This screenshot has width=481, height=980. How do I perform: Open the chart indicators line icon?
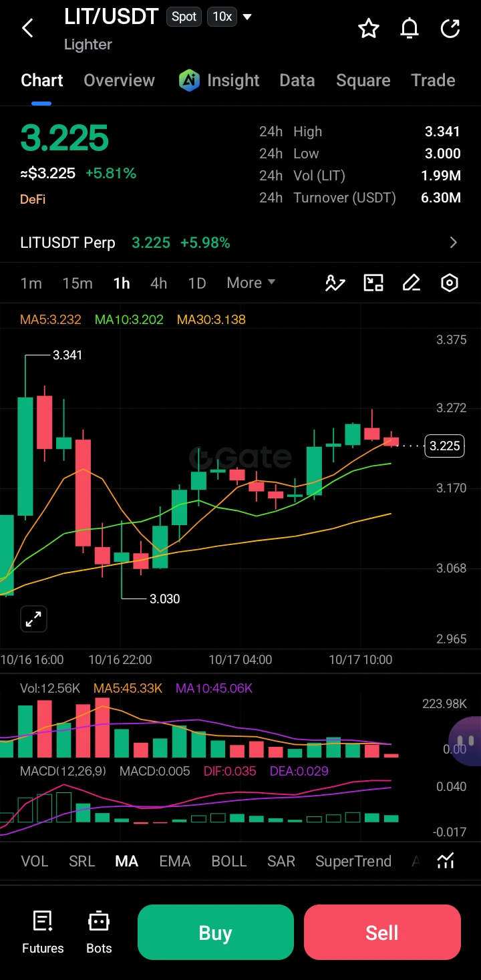click(335, 283)
